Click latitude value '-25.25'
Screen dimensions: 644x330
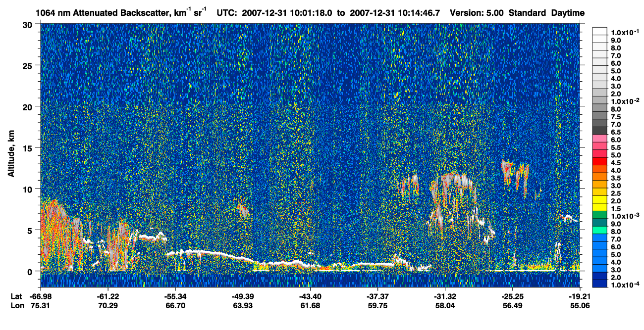coord(512,296)
